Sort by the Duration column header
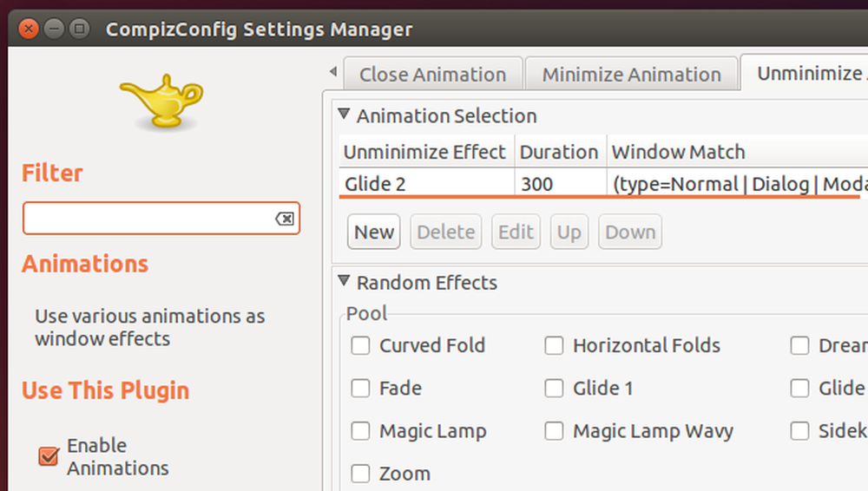Screen dimensions: 868x491 559,152
